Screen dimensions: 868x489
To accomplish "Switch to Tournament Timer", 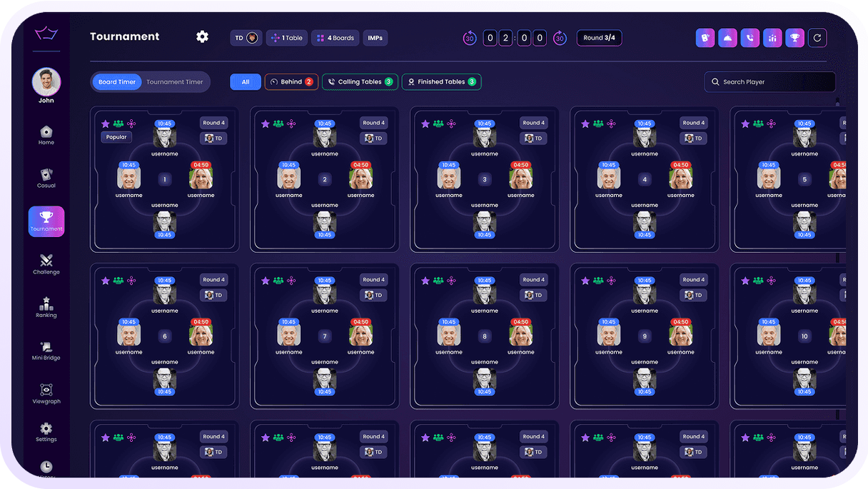I will [174, 82].
